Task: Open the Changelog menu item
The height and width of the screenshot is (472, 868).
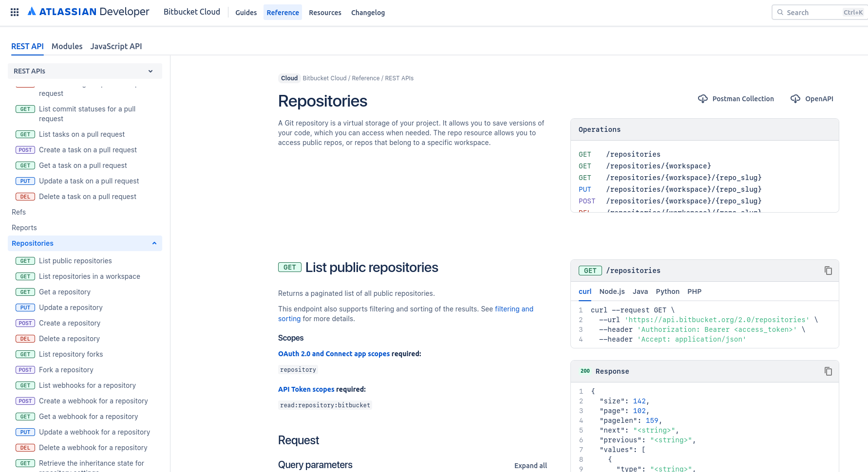Action: click(x=368, y=13)
